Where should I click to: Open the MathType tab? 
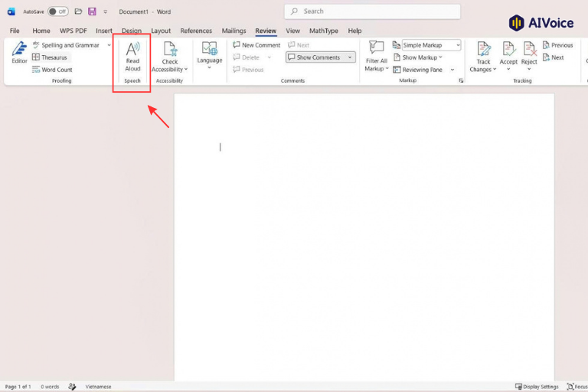(x=324, y=31)
